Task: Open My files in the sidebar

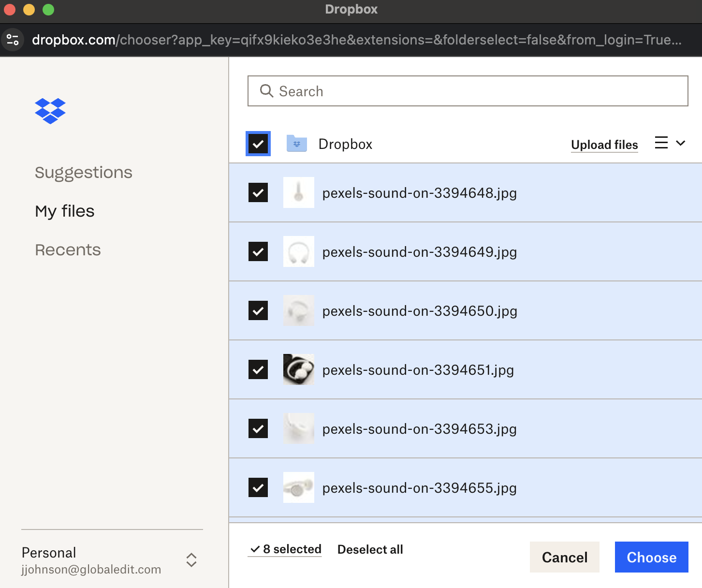Action: click(x=65, y=211)
